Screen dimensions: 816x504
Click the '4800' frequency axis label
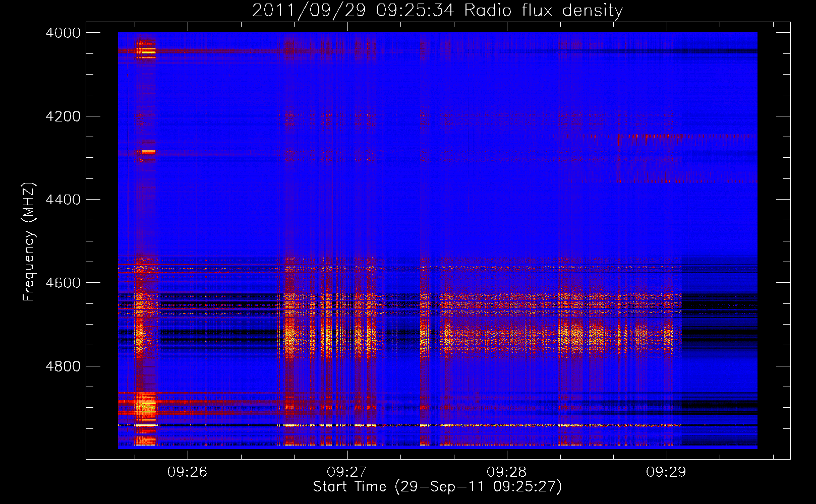63,366
